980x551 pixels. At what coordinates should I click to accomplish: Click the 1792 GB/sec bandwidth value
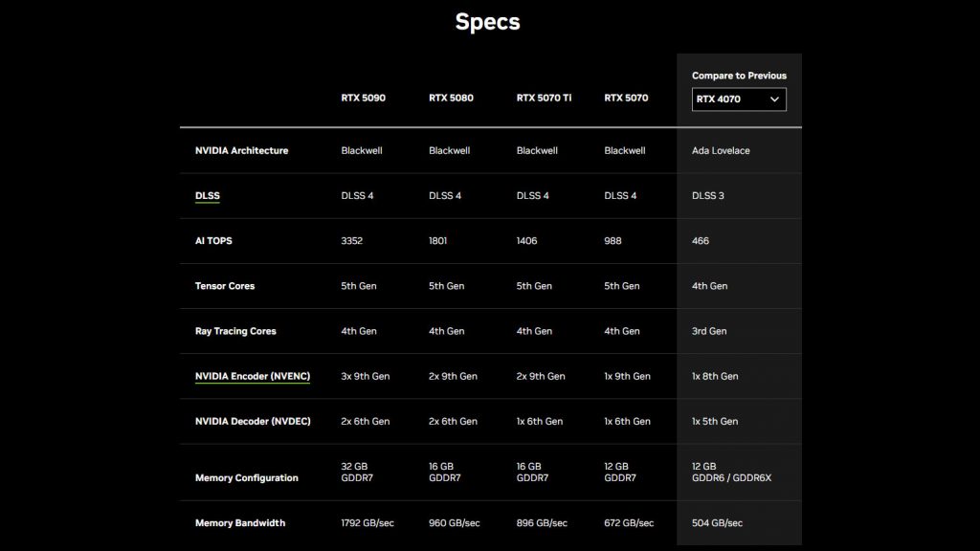pos(367,523)
